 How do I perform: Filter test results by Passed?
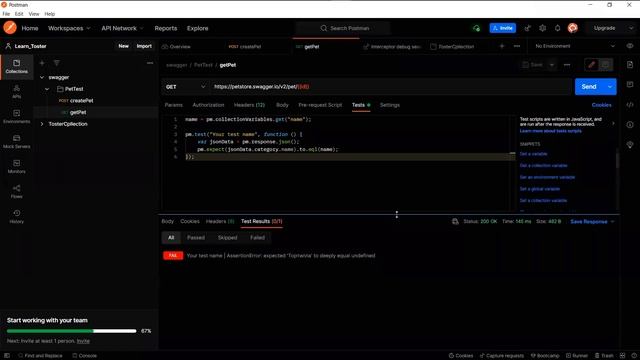tap(196, 238)
